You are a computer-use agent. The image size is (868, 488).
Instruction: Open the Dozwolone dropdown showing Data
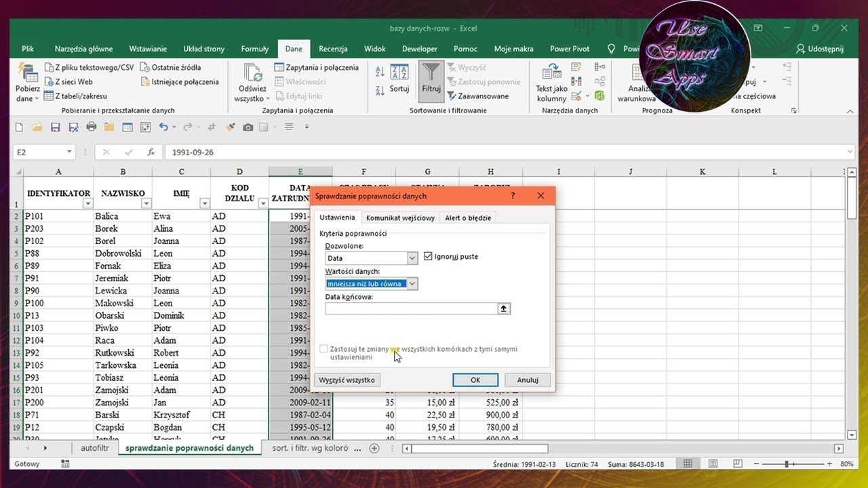412,258
